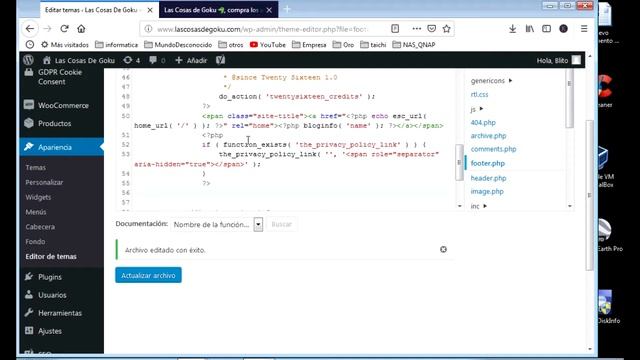The height and width of the screenshot is (360, 640).
Task: Go back with the browser back arrow
Action: click(x=30, y=29)
